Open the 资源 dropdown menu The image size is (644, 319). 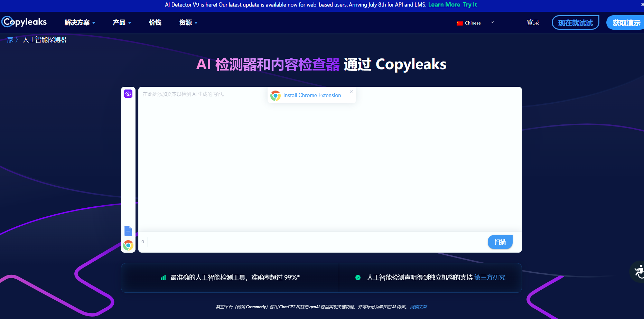click(x=188, y=22)
